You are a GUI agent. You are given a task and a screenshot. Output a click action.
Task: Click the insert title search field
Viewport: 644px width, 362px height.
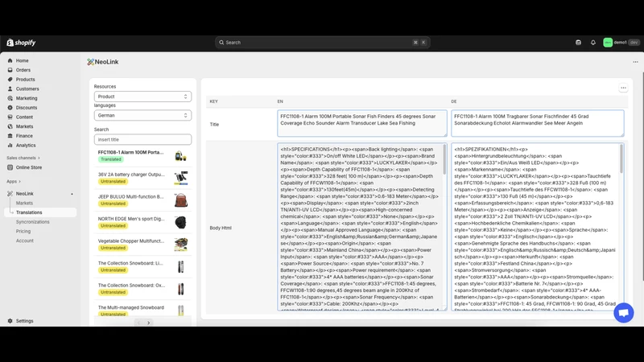142,139
